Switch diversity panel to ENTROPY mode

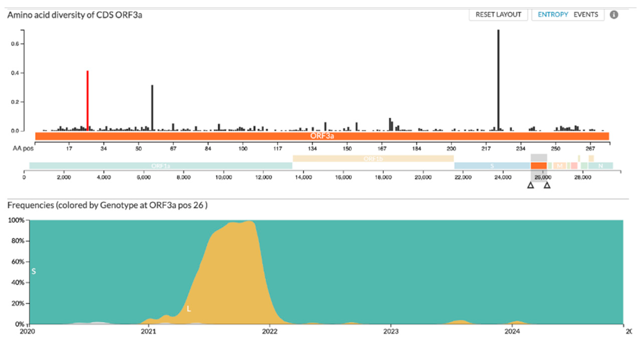tap(553, 15)
